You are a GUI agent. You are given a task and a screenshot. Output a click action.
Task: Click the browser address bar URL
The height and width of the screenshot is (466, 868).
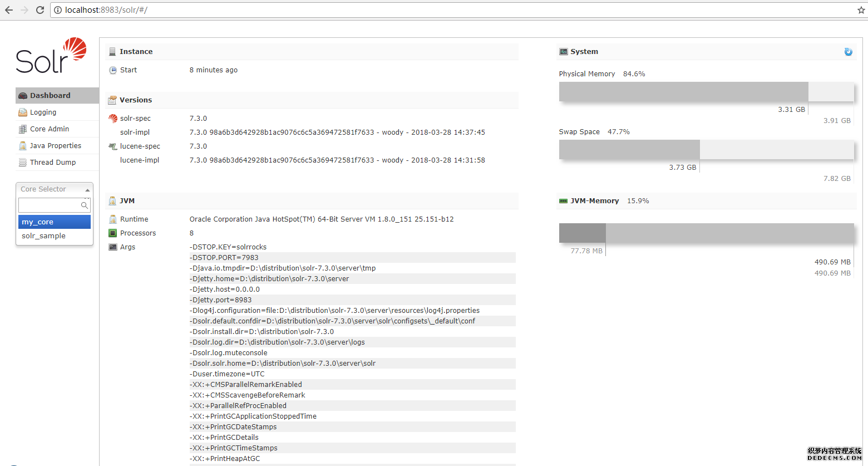[x=106, y=10]
